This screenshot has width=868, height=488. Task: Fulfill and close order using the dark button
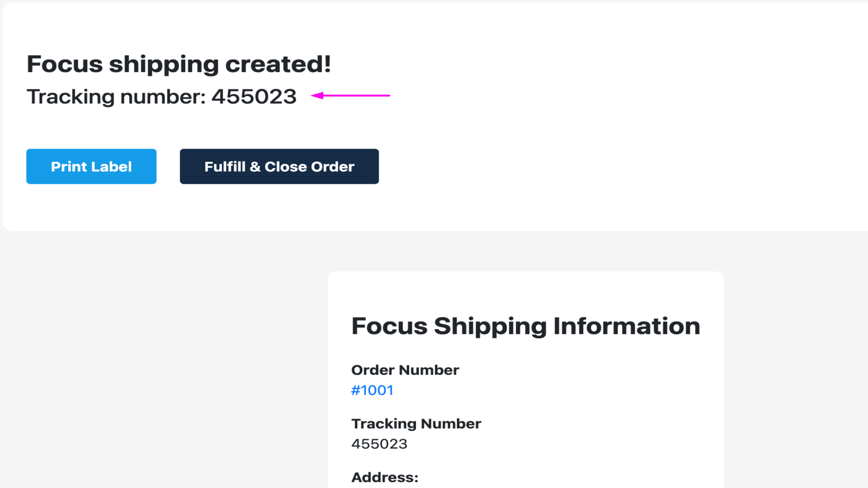[279, 166]
